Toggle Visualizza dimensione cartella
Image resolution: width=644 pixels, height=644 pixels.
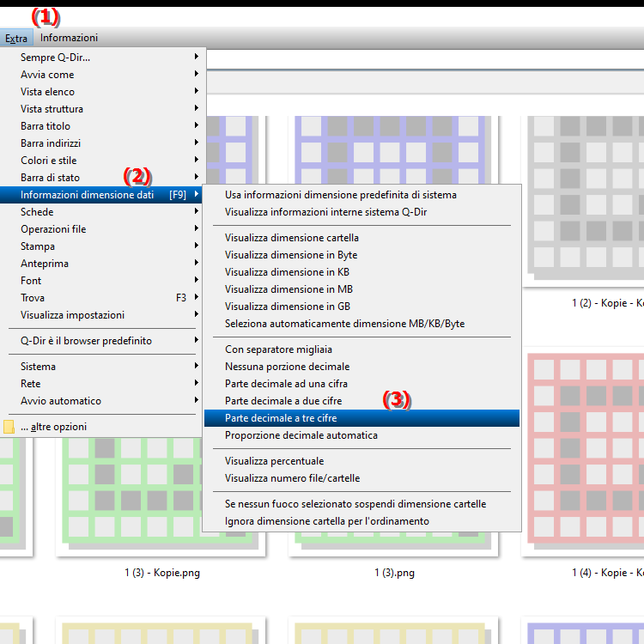pyautogui.click(x=361, y=238)
